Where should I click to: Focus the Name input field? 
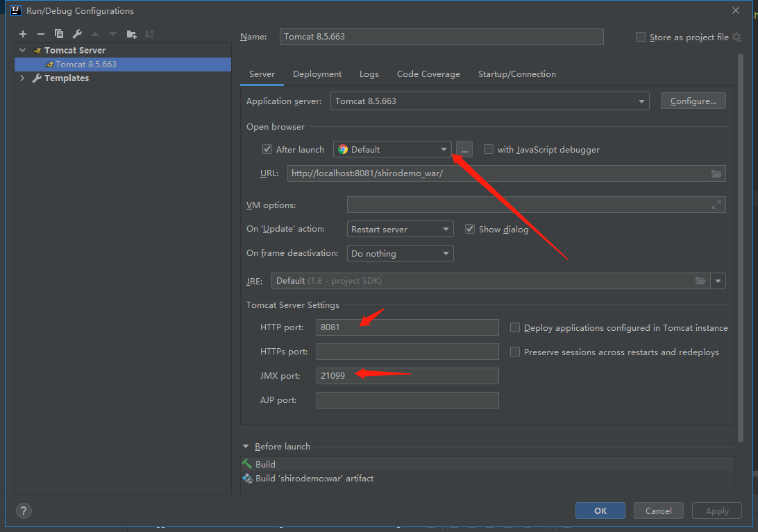(x=441, y=37)
